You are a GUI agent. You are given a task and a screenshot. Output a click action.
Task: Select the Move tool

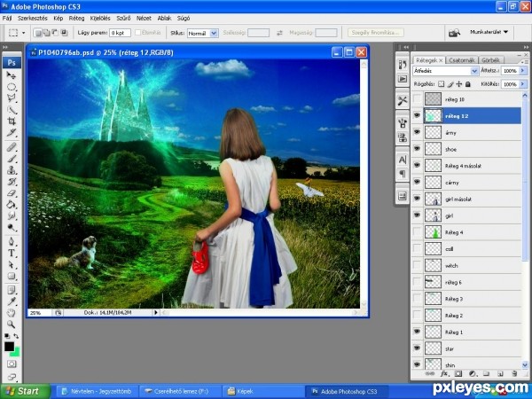[12, 75]
